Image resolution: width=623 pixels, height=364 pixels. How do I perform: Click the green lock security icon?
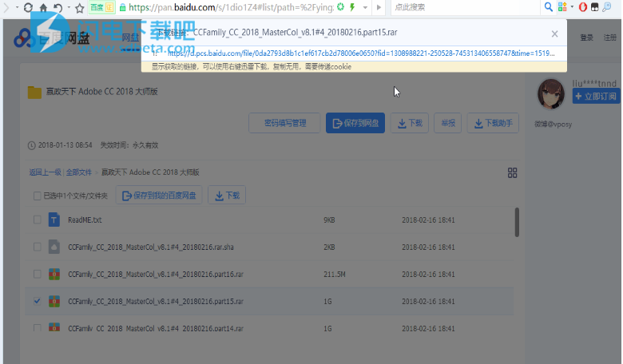pyautogui.click(x=123, y=7)
